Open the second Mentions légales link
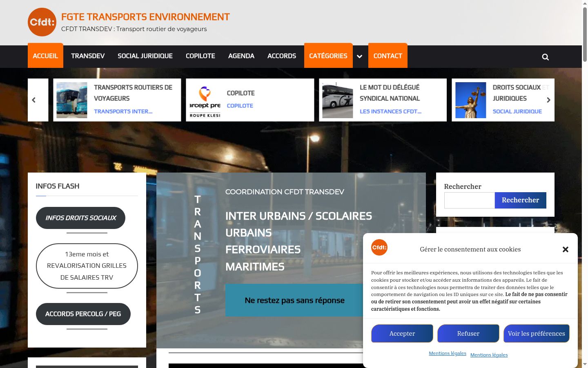 tap(489, 355)
